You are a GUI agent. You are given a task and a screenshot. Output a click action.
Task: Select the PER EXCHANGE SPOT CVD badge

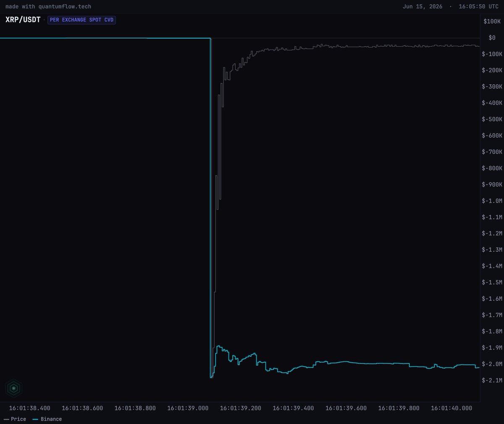pos(81,20)
